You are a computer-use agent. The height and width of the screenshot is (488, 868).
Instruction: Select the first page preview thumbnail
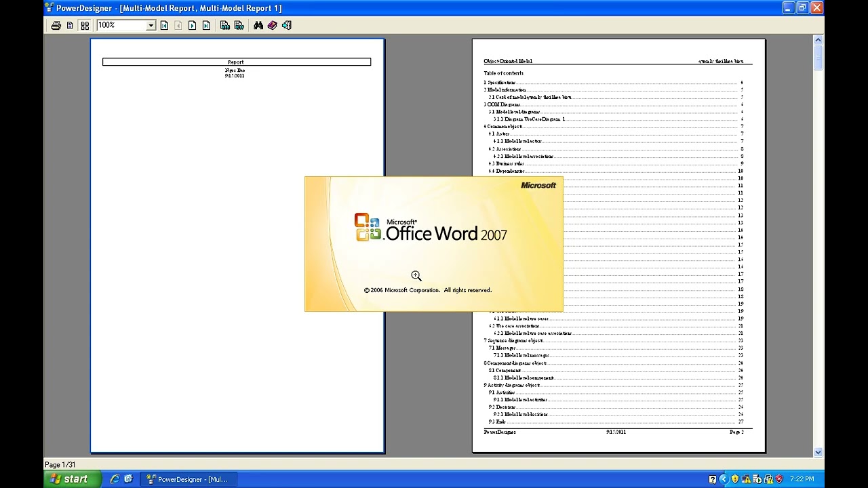click(237, 246)
